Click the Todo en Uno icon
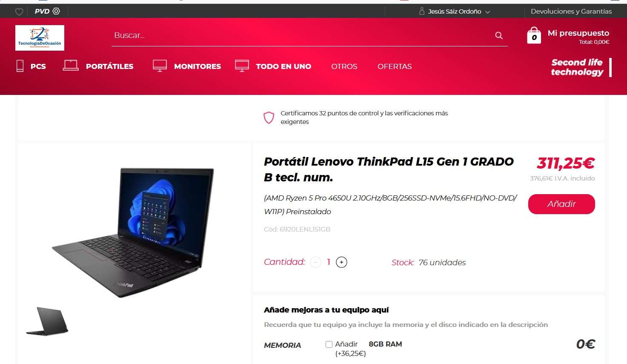Viewport: 627px width, 364px height. tap(242, 66)
